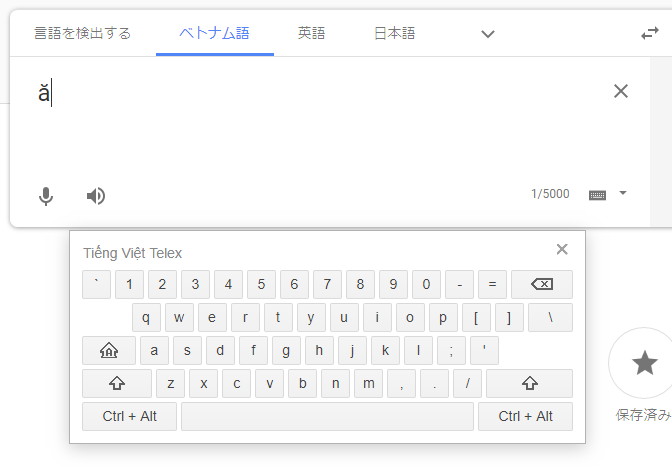Tap the number 2 key
Viewport: 672px width, 467px height.
point(162,284)
